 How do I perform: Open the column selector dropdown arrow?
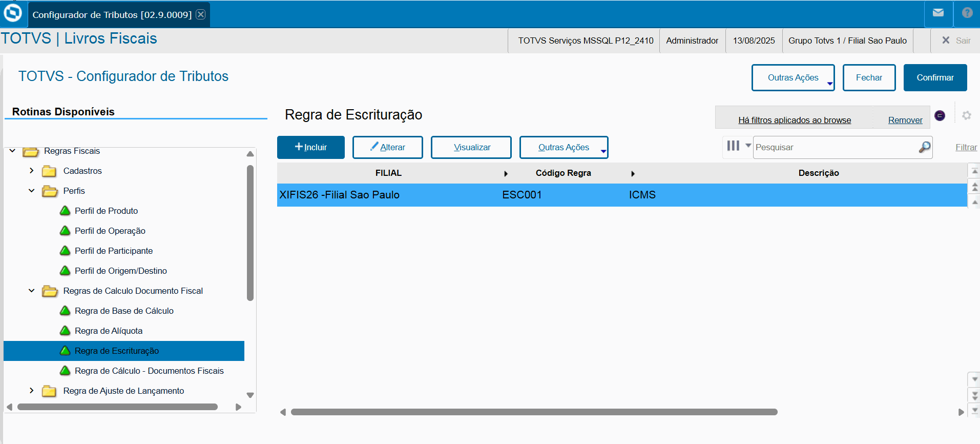[x=748, y=146]
